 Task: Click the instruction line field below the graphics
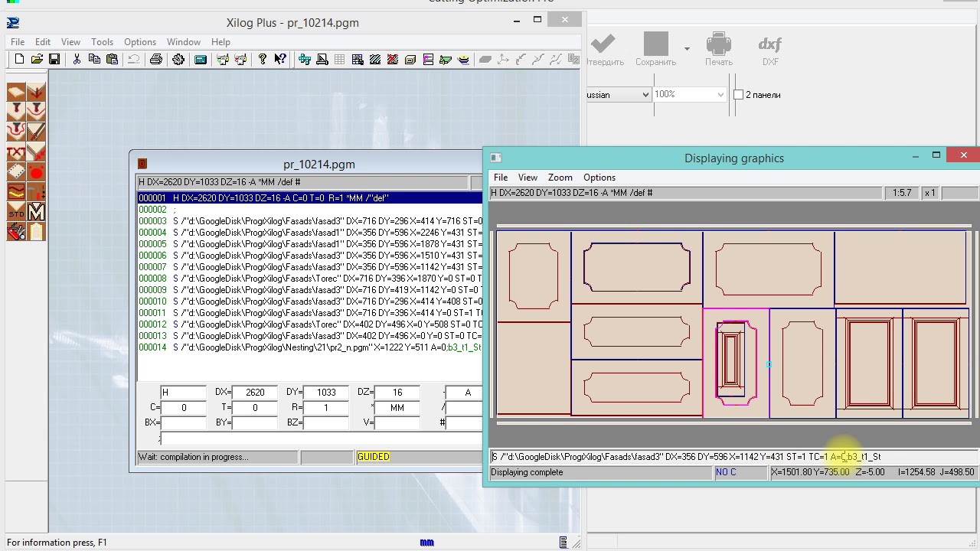pyautogui.click(x=733, y=457)
